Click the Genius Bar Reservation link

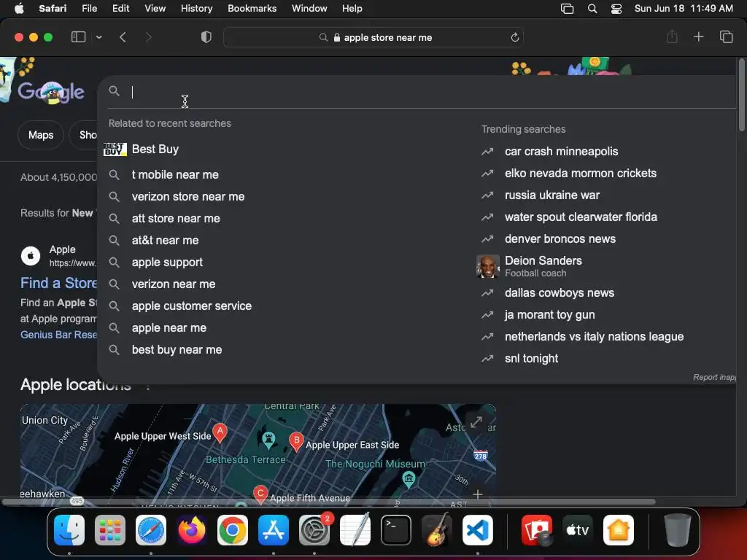pos(58,335)
